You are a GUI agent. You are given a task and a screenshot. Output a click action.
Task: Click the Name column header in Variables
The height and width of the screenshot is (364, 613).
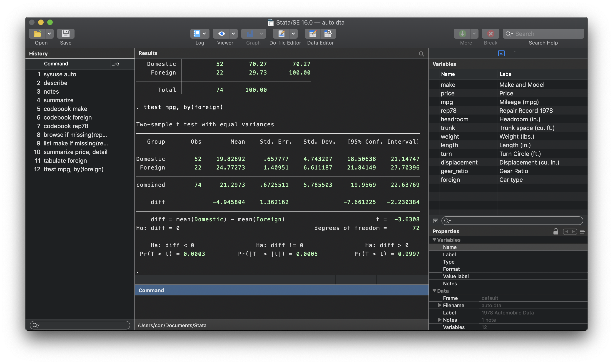pos(468,74)
